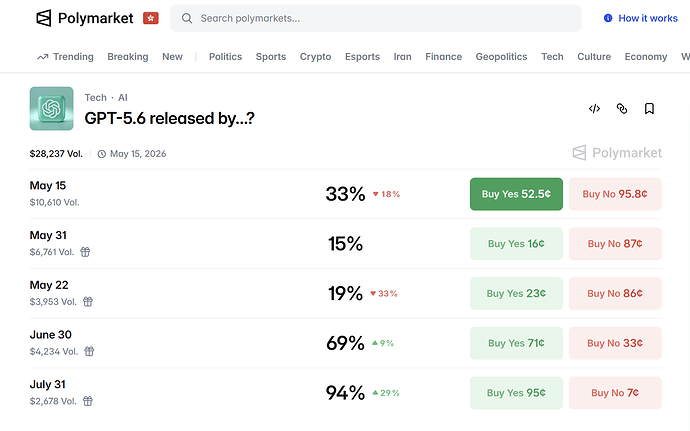Click the rewards gift icon on May 22 row

88,302
